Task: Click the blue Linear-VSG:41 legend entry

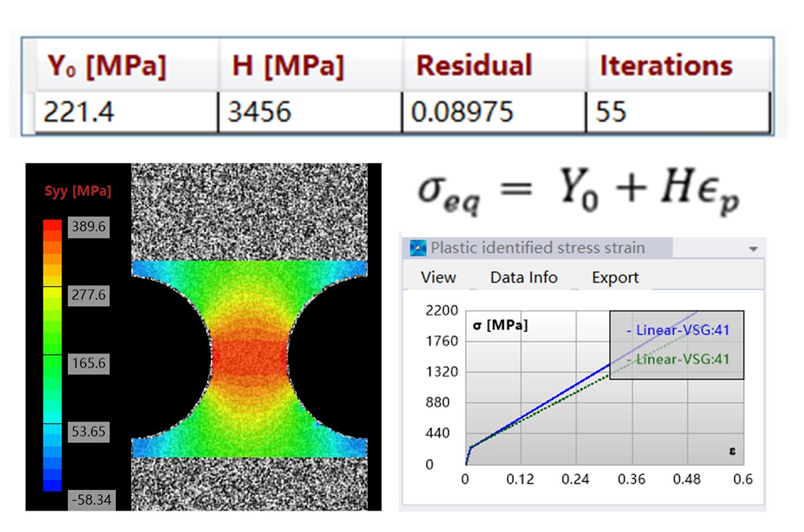Action: click(x=677, y=330)
